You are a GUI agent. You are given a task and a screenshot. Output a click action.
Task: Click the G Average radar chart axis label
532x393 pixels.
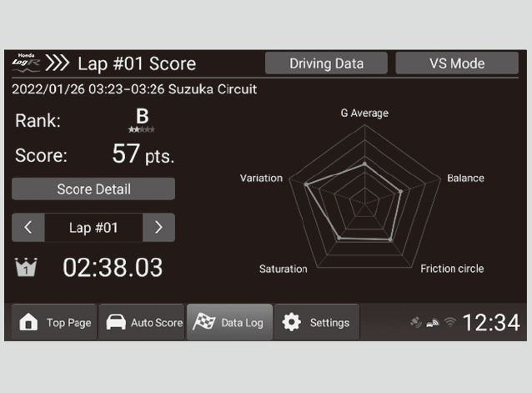pyautogui.click(x=364, y=113)
